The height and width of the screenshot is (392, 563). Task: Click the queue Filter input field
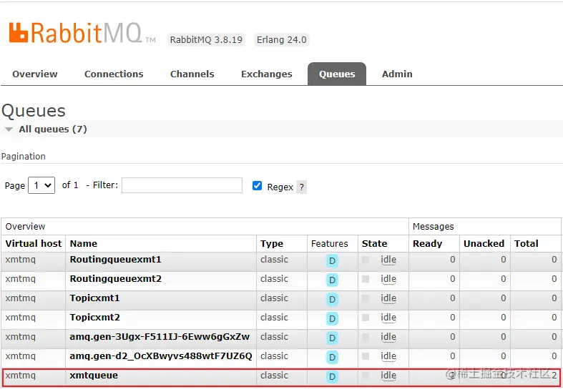pos(182,185)
